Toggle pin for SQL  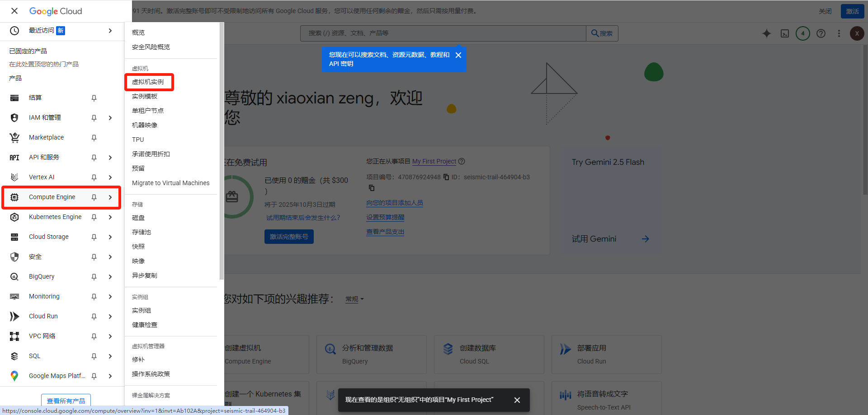click(x=94, y=356)
